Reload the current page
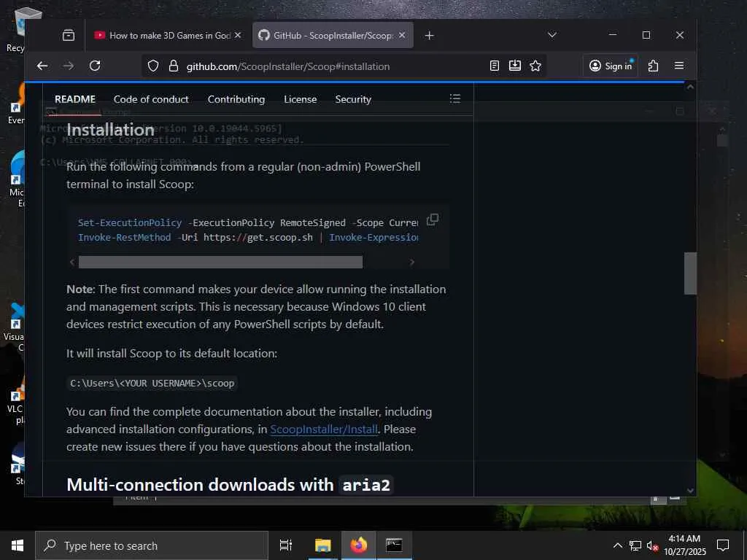 click(x=95, y=66)
